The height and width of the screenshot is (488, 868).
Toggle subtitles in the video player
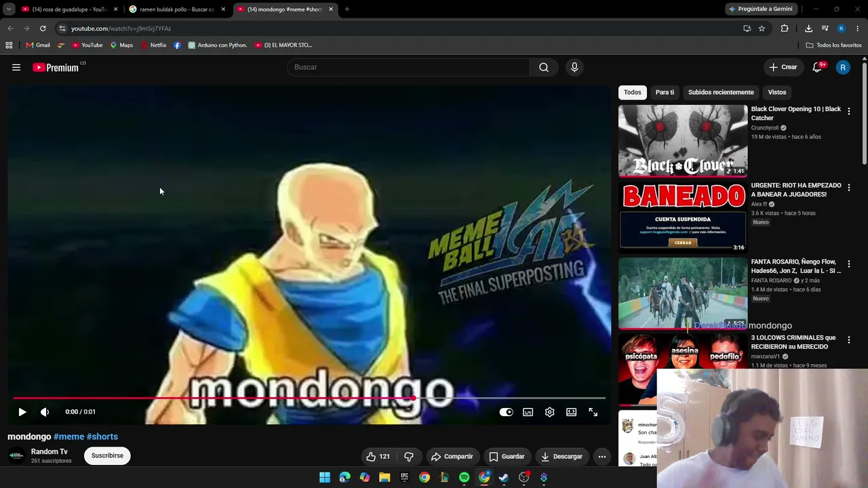[528, 412]
